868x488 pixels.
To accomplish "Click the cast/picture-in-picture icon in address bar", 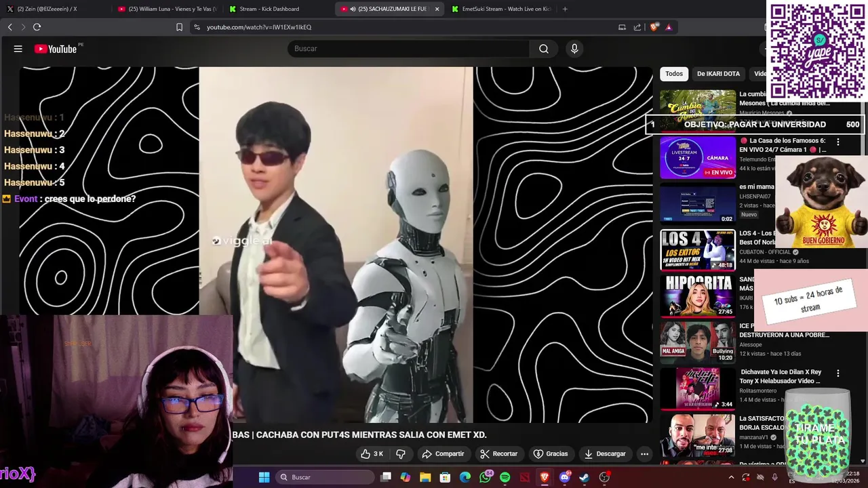I will click(x=622, y=27).
